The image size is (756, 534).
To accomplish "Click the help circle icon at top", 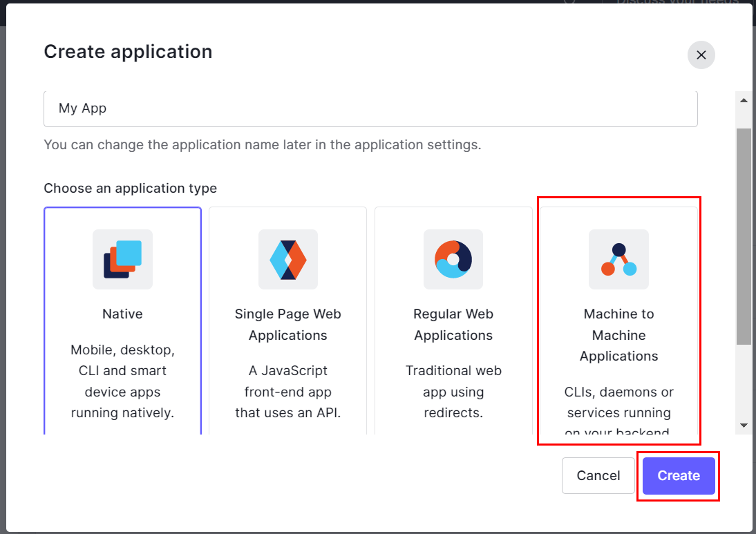I will (569, 3).
